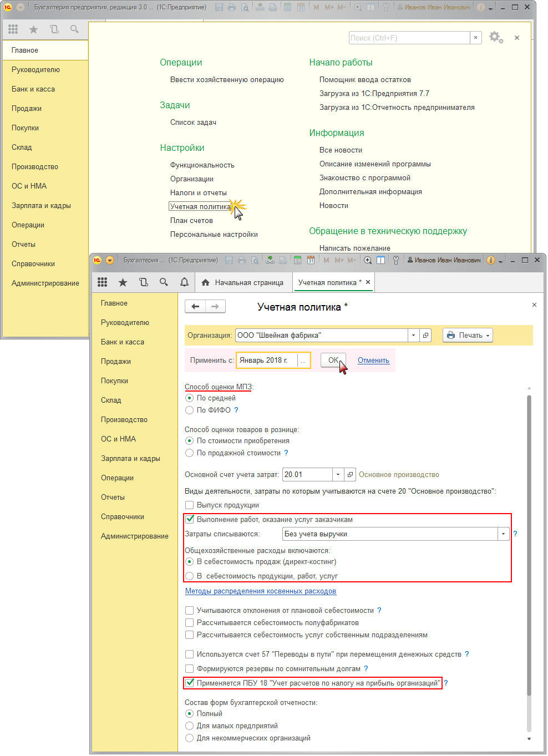This screenshot has width=548, height=756.
Task: Open Банк и касса in front window sidebar
Action: (x=123, y=342)
